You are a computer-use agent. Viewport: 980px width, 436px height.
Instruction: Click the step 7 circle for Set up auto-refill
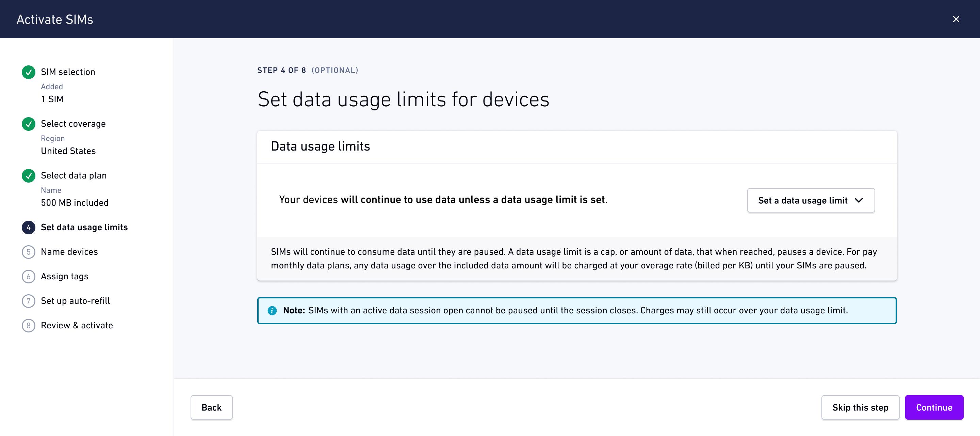[x=29, y=301]
